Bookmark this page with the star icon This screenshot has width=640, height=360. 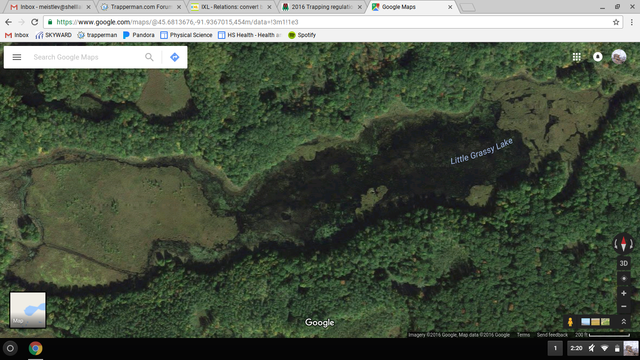tap(616, 22)
